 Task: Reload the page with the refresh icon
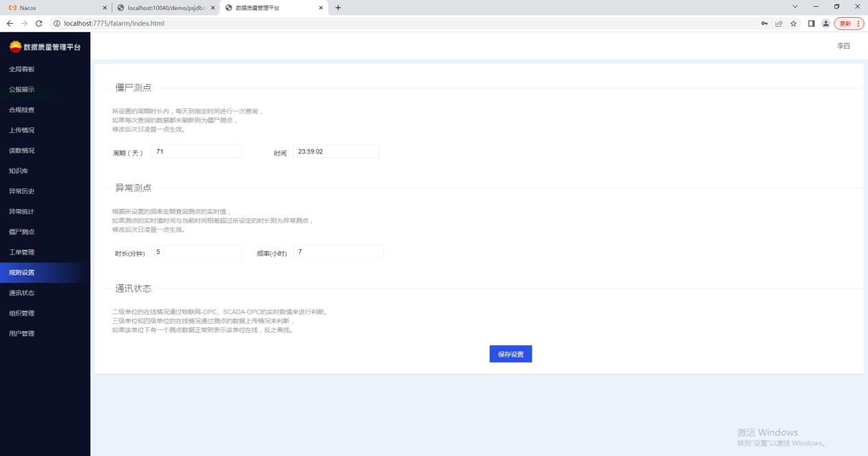[38, 23]
